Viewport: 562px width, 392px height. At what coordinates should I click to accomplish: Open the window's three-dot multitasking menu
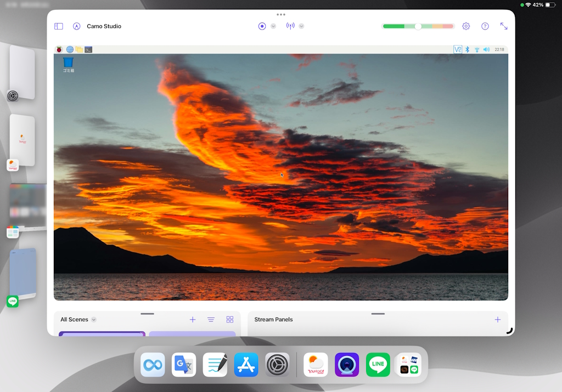281,15
